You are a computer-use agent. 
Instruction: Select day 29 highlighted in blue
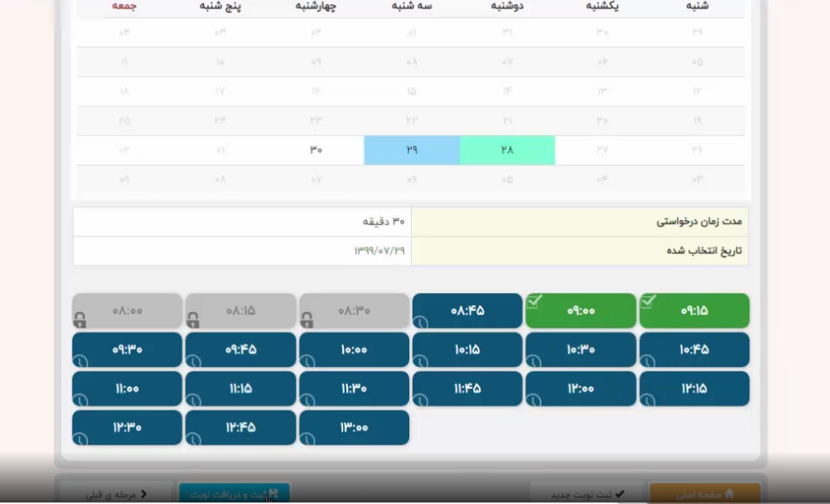click(412, 150)
